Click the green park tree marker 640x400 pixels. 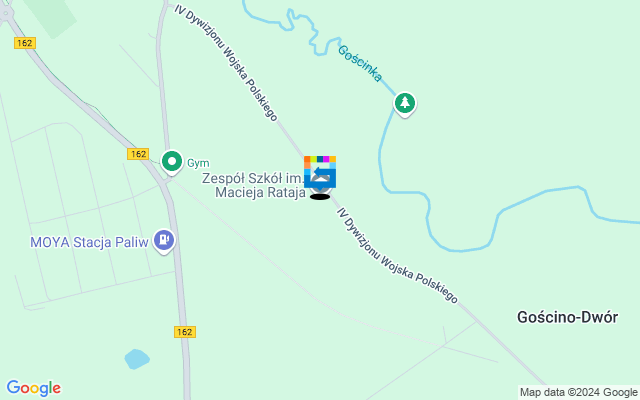[x=404, y=104]
